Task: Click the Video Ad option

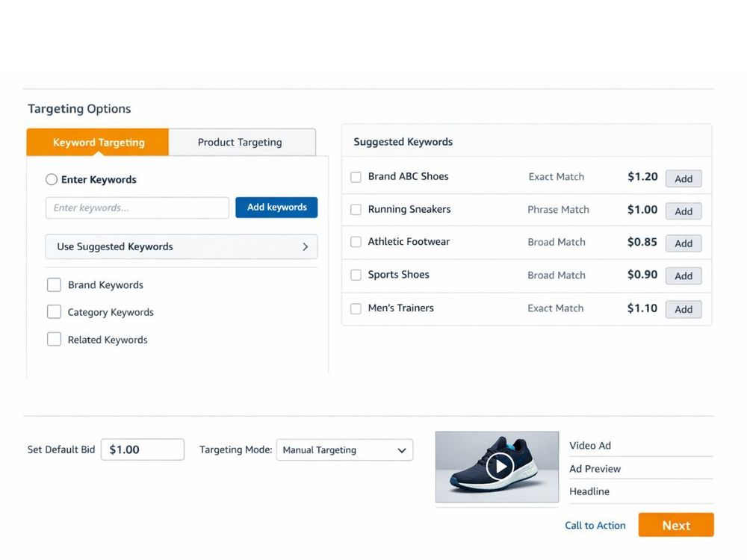Action: coord(590,446)
